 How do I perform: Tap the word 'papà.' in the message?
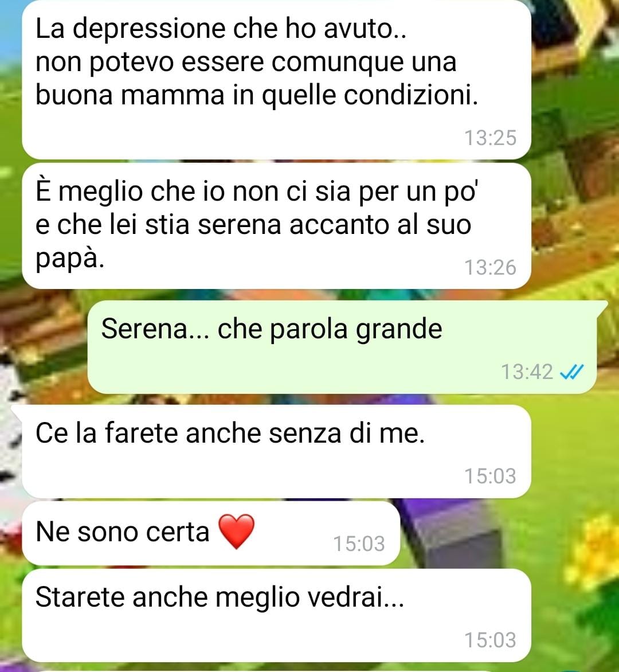coord(70,257)
